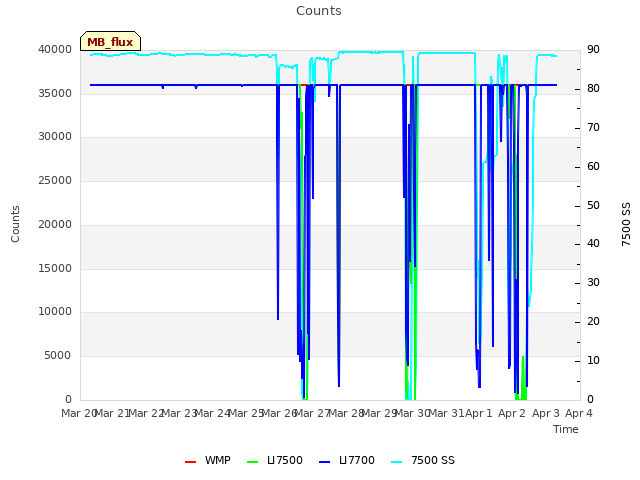Screen dimensions: 640x480
Task: Click the 20000 tick on left axis
Action: (55, 224)
